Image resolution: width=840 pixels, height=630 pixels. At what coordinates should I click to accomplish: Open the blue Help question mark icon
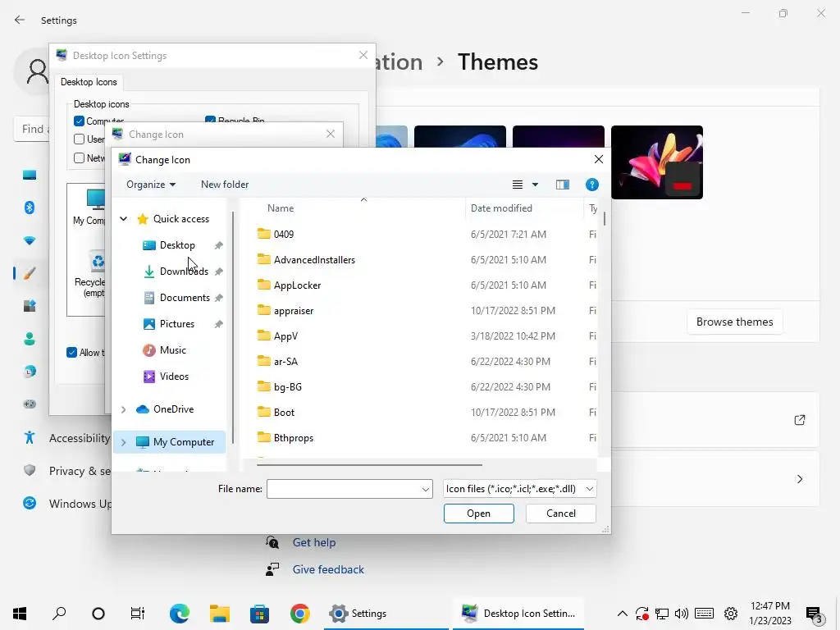[x=592, y=185]
